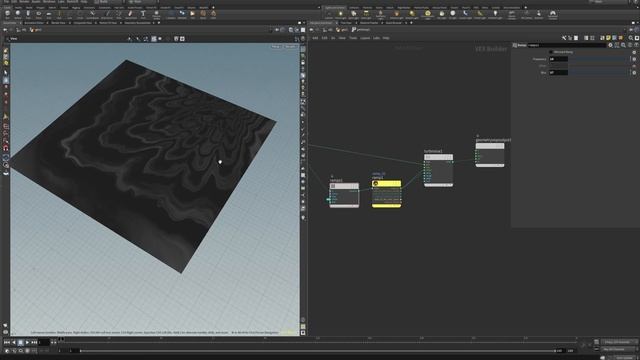Click the play forward button
The width and height of the screenshot is (640, 360).
(x=27, y=342)
